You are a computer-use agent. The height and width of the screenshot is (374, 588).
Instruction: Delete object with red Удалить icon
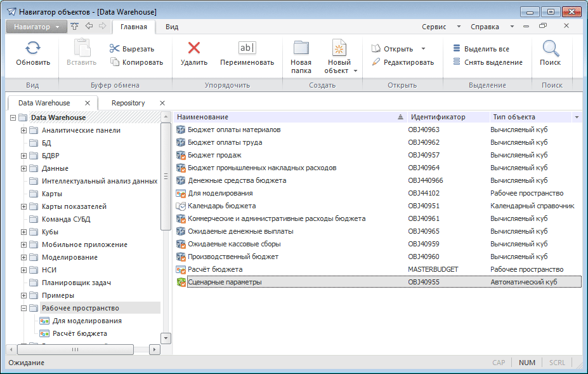pos(194,48)
